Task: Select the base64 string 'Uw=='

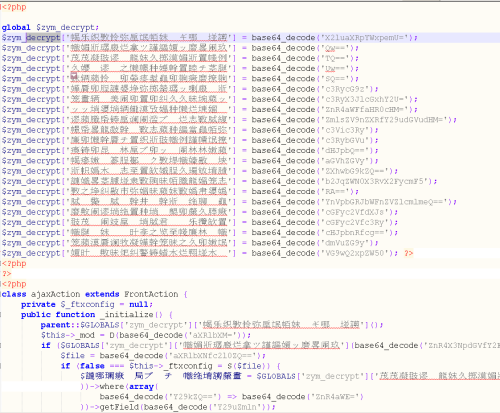Action: tap(335, 69)
